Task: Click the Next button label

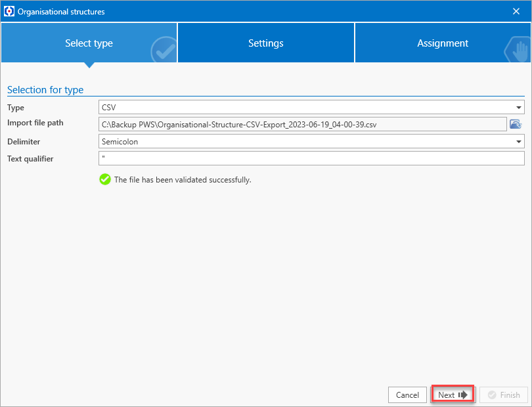Action: point(447,395)
